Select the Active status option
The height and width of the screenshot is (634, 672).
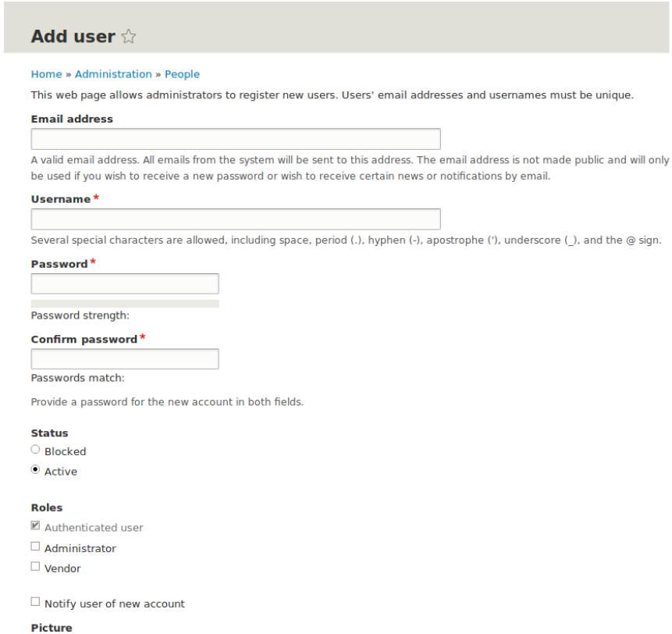point(35,468)
